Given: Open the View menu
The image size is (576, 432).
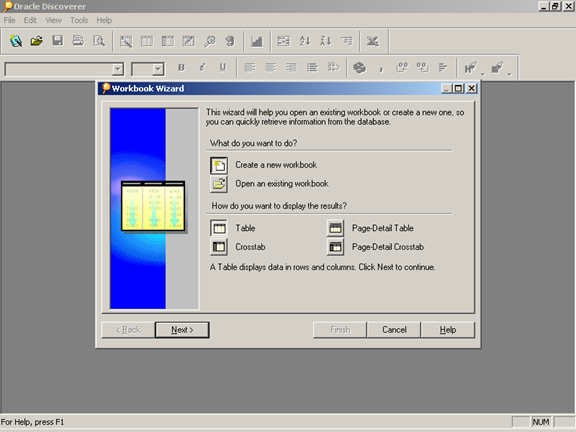Looking at the screenshot, I should pos(53,20).
